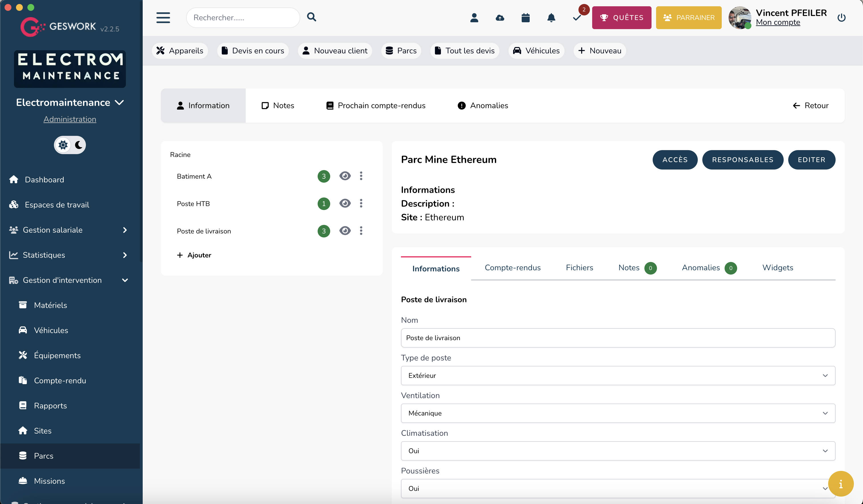Open the calendar icon in header
The width and height of the screenshot is (863, 504).
(x=525, y=17)
